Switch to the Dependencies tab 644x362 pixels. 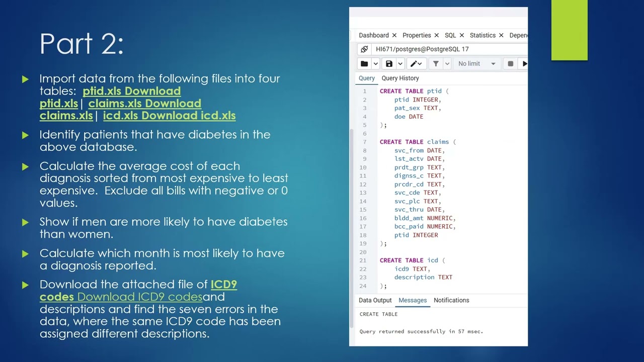click(x=518, y=35)
